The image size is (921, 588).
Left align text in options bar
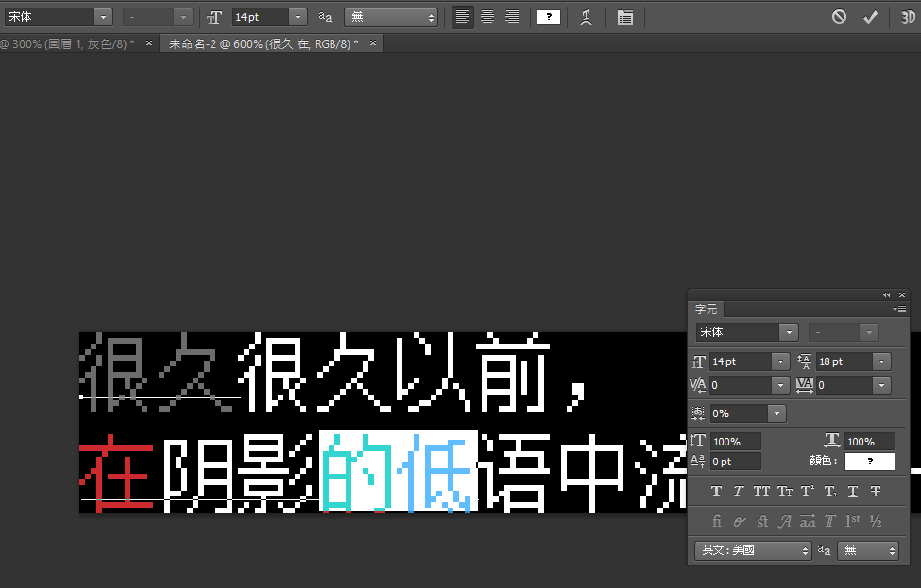tap(462, 18)
